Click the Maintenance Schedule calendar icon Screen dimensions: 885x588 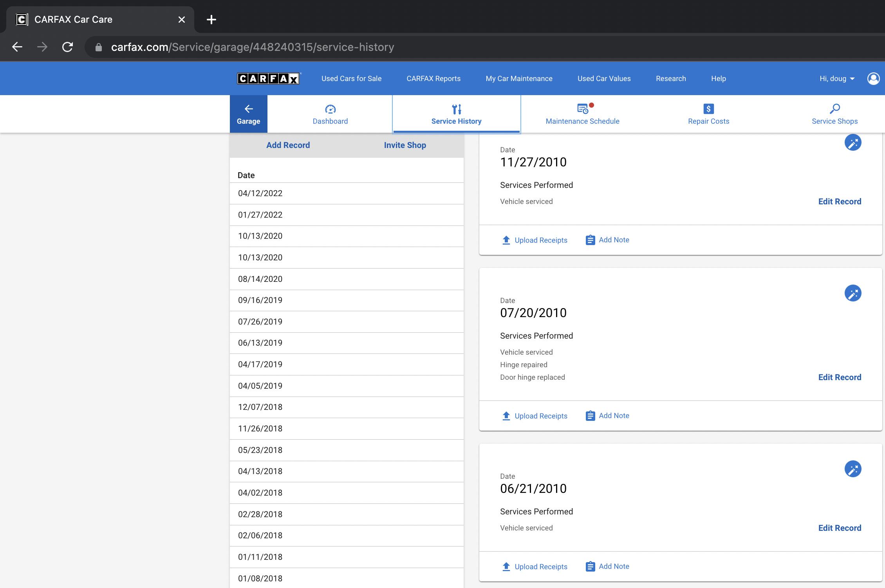(x=583, y=108)
